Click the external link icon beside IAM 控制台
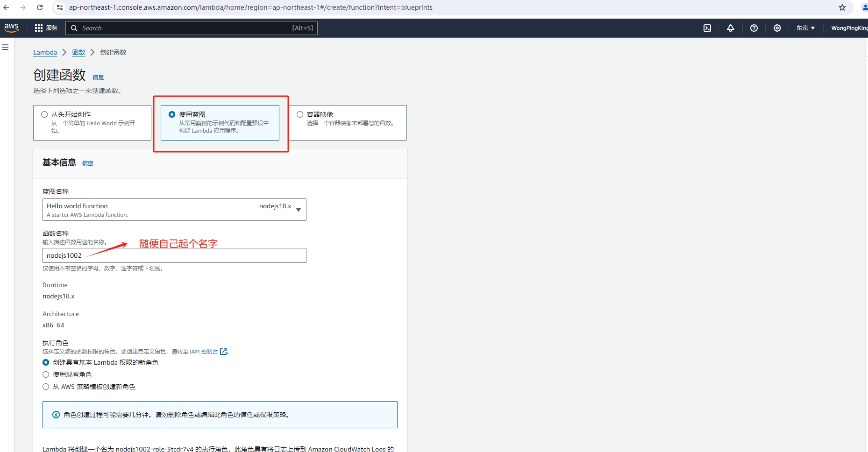Screen dimensions: 868x452 (223, 352)
